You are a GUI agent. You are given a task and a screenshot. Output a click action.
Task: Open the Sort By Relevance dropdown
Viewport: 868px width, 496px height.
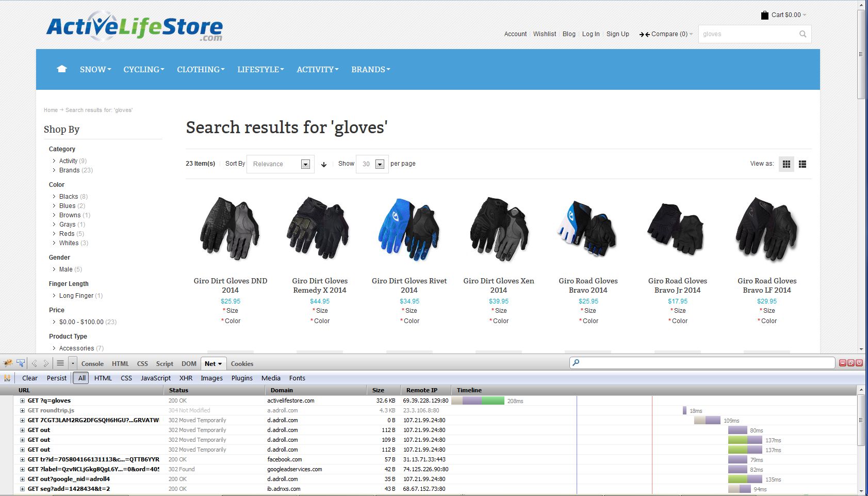pos(281,164)
